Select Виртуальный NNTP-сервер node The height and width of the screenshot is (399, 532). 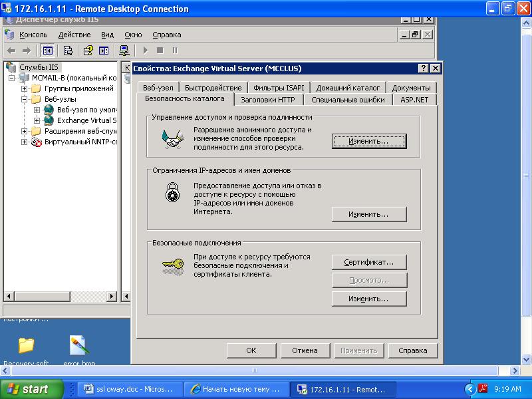80,142
